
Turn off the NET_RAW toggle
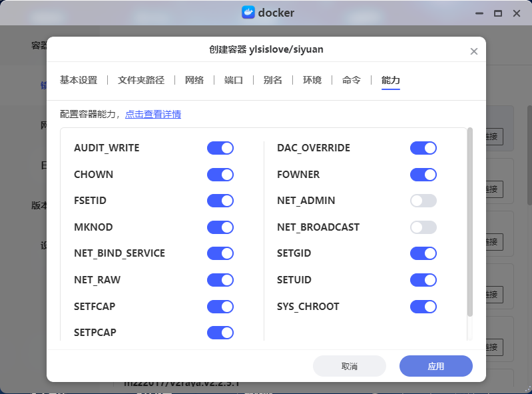(220, 280)
